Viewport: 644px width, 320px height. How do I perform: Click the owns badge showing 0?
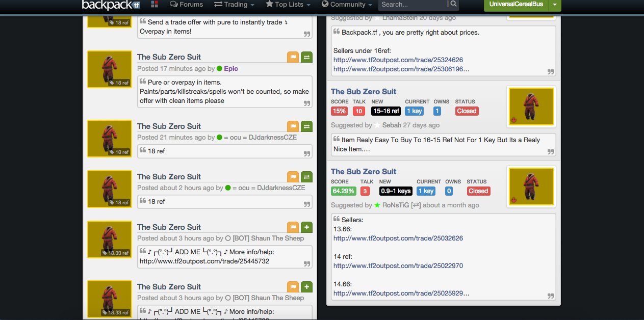click(x=449, y=191)
